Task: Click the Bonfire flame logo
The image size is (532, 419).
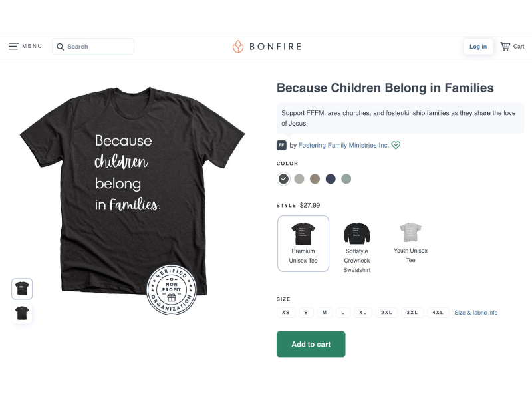Action: (x=238, y=47)
